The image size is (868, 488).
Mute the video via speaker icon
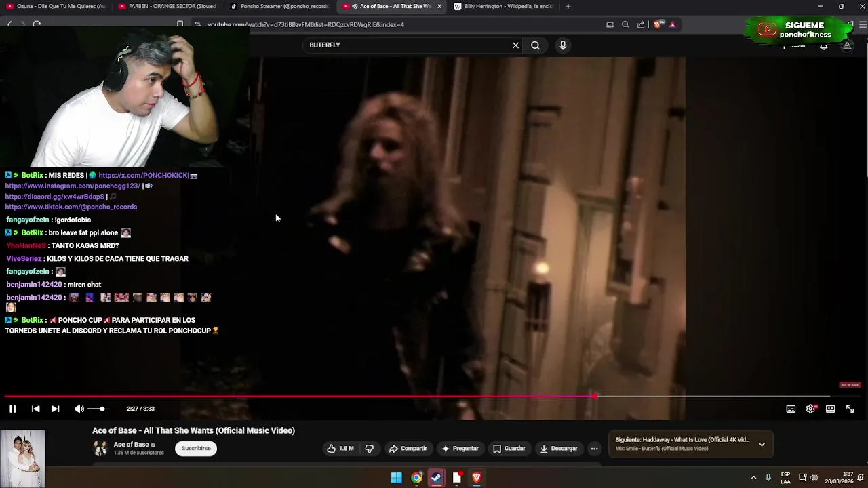(79, 409)
